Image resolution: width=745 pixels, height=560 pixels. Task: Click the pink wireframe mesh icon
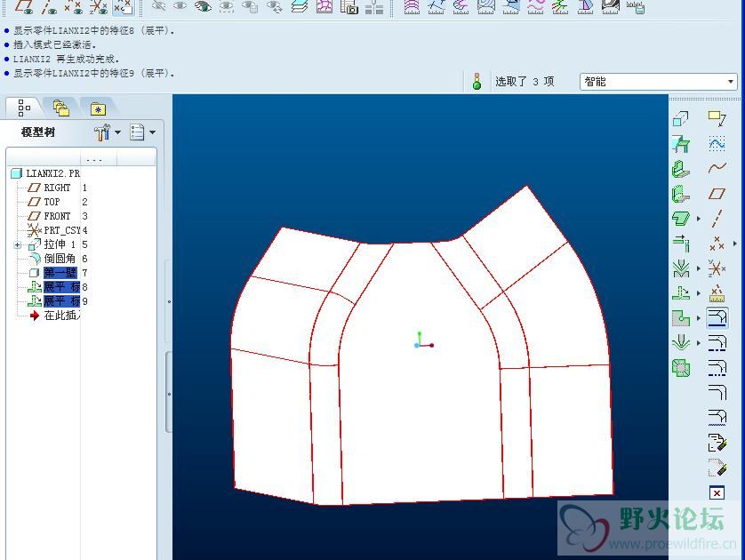coord(324,6)
